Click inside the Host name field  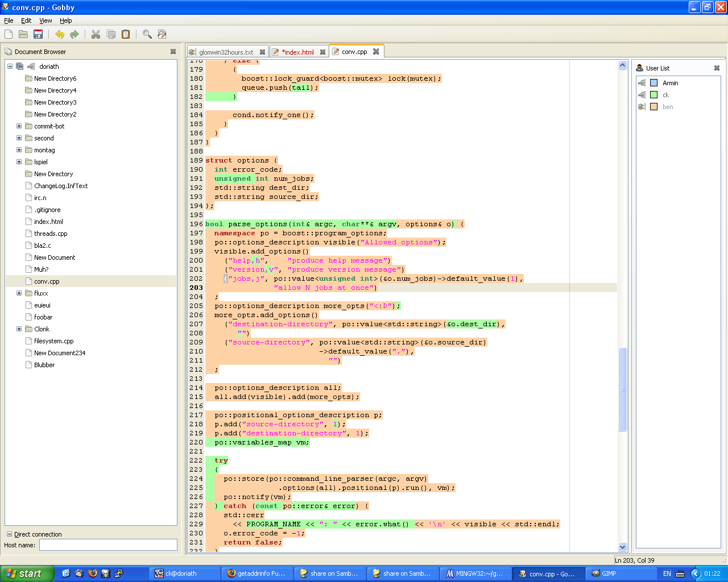pos(108,544)
